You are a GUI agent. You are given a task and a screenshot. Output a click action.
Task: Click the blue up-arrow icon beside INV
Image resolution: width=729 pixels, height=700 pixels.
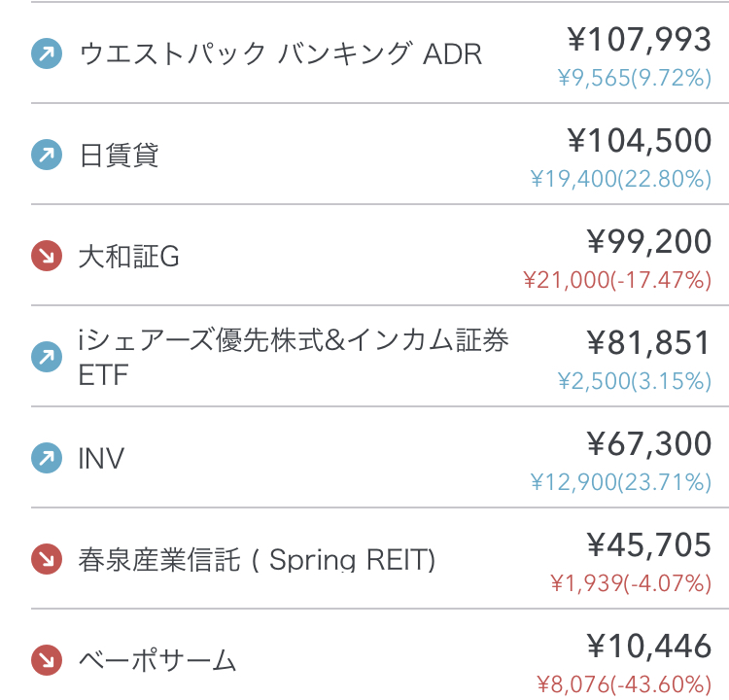point(46,458)
